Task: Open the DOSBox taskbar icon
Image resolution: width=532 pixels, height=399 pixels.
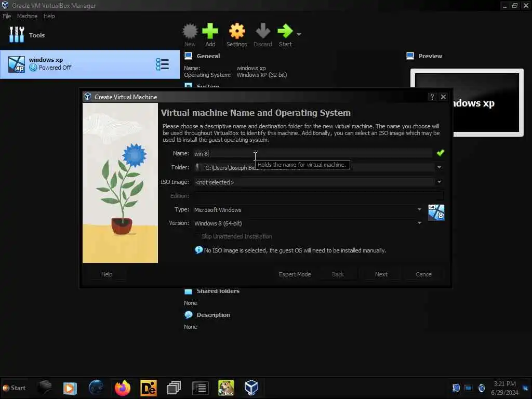Action: 226,388
